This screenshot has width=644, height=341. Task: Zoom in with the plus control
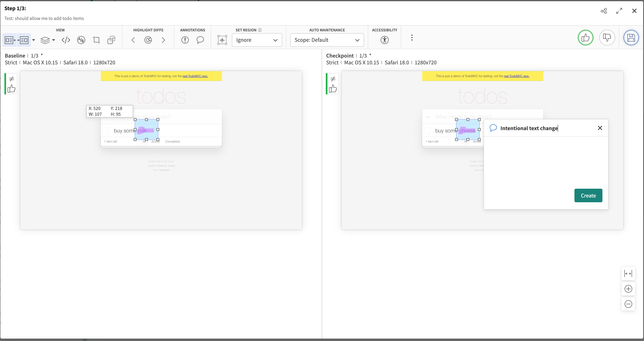click(628, 289)
